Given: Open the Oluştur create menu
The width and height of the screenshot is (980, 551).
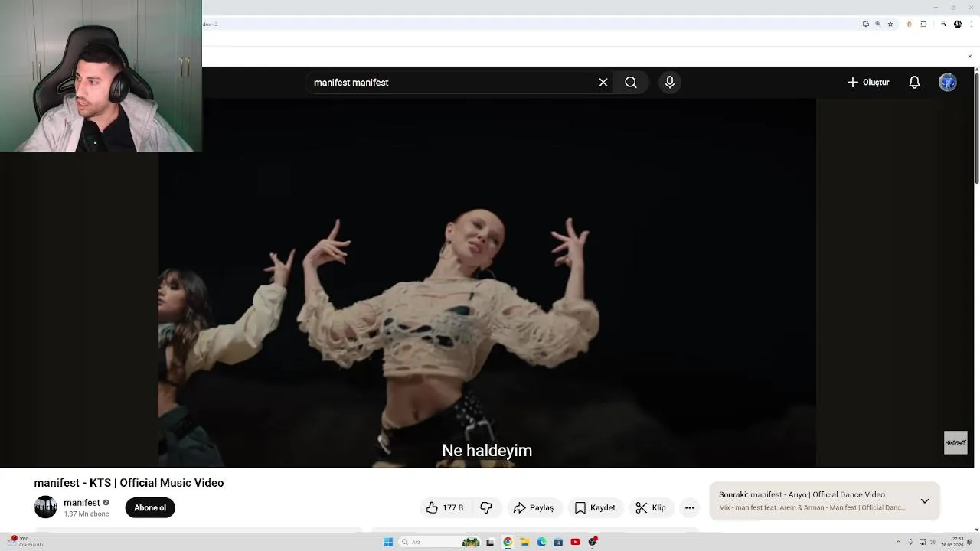Looking at the screenshot, I should (x=868, y=83).
